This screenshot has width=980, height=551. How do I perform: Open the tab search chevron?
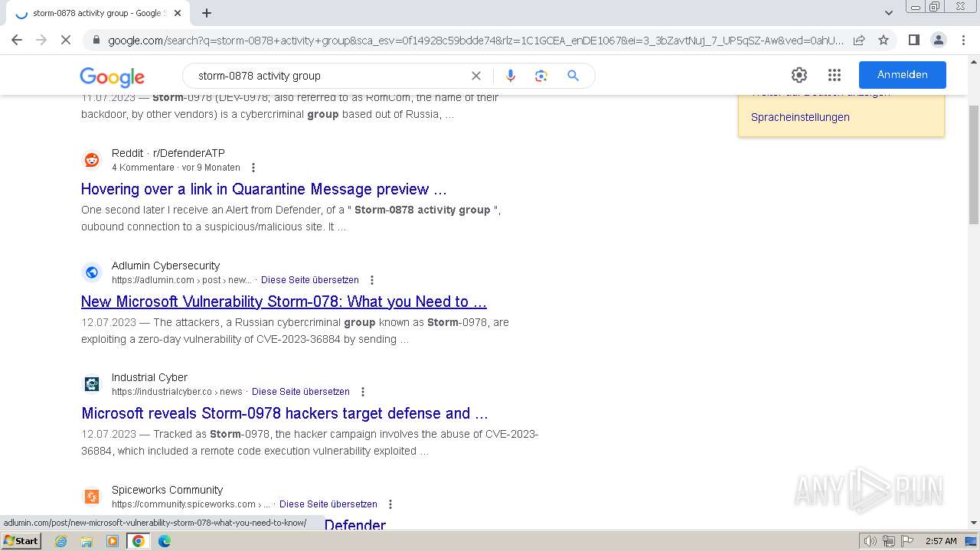coord(888,13)
